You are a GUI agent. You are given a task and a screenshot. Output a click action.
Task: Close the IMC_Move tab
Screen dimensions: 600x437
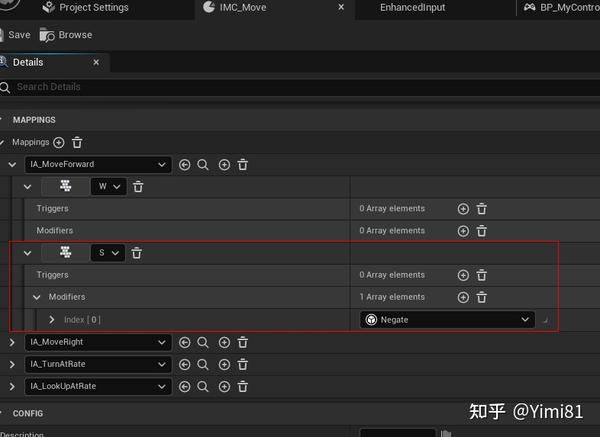tap(341, 7)
